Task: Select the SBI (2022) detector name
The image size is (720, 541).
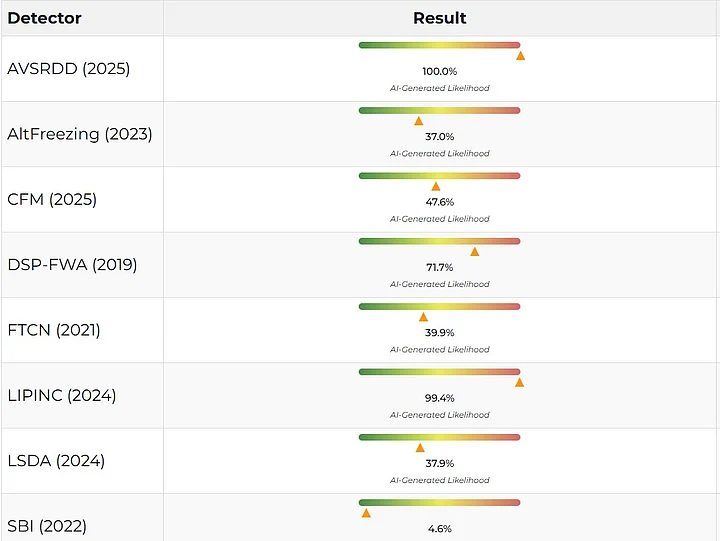Action: coord(47,526)
